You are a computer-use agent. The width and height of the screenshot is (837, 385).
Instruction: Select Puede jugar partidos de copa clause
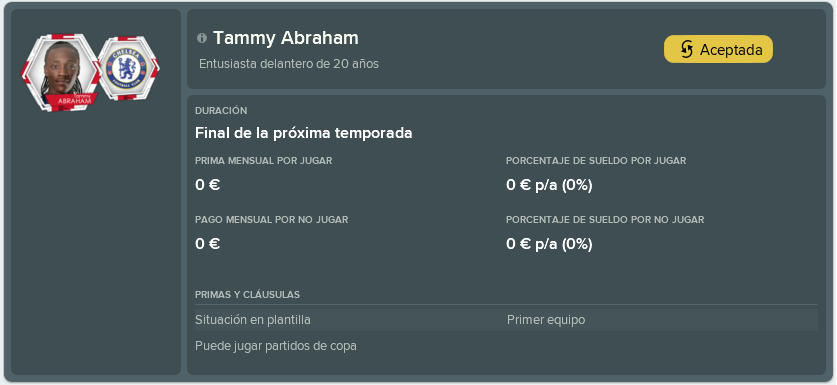276,347
